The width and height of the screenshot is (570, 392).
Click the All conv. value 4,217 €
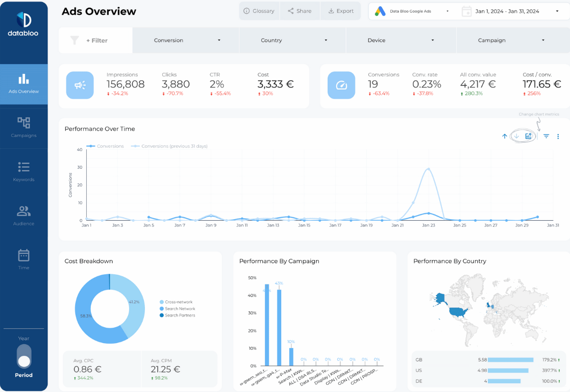click(x=478, y=84)
